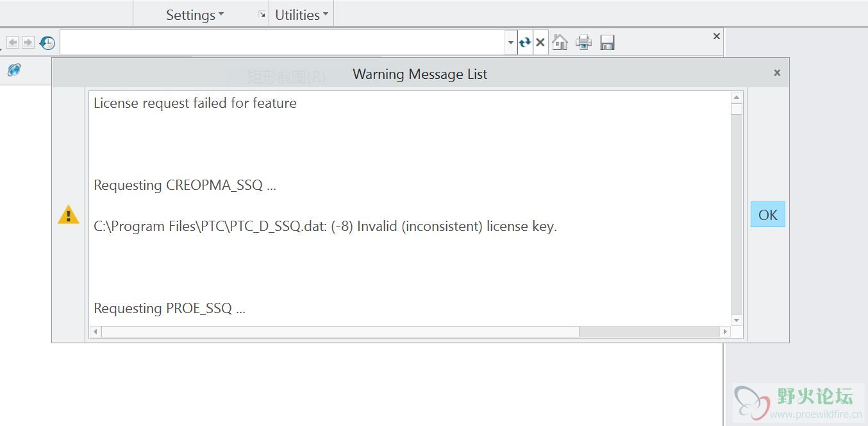Click the message list vertical scrollbar down arrow
This screenshot has width=868, height=426.
(737, 320)
